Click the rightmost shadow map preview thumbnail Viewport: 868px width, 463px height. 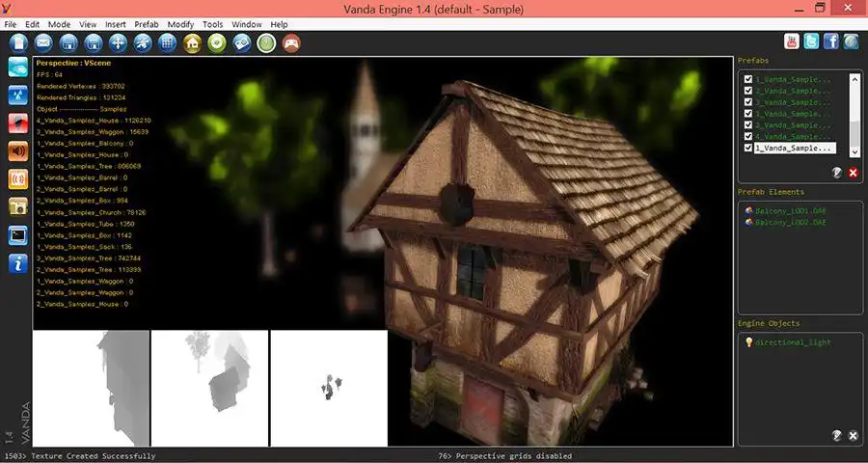click(x=330, y=388)
